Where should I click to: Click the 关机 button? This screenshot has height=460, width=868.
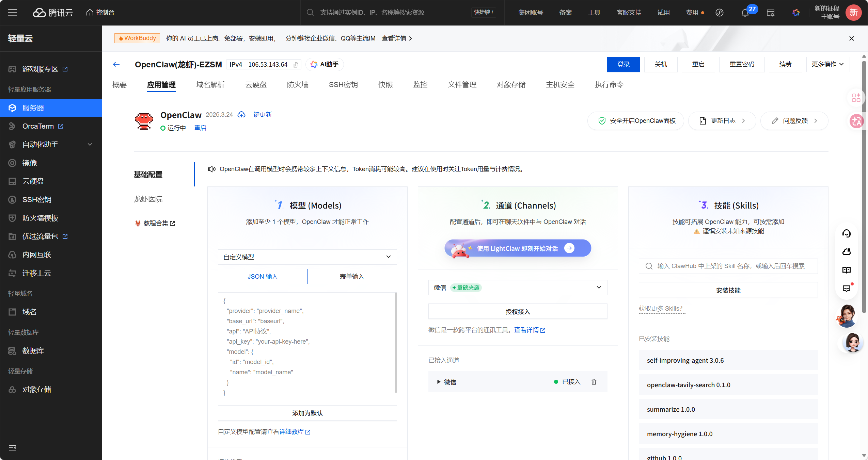point(661,64)
